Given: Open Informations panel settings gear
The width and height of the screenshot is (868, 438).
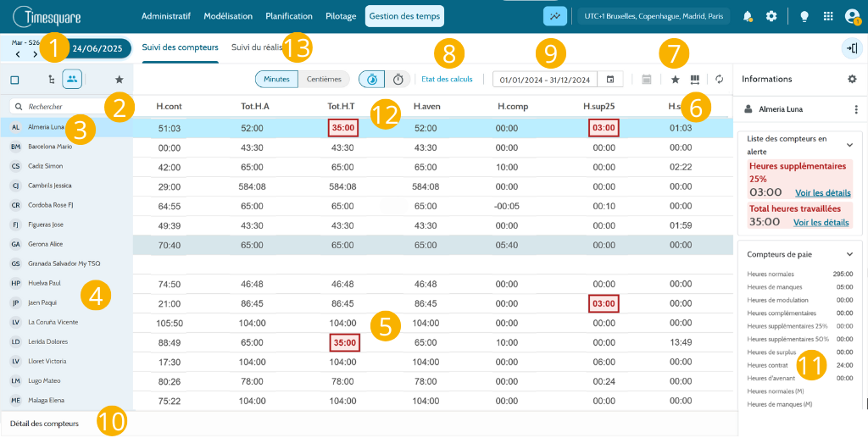Looking at the screenshot, I should click(852, 79).
